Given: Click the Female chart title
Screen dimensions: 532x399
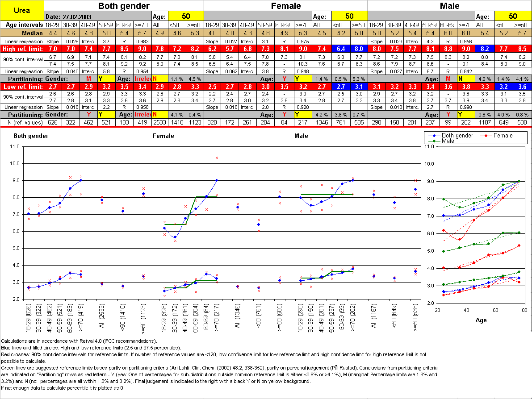Looking at the screenshot, I should click(163, 136).
